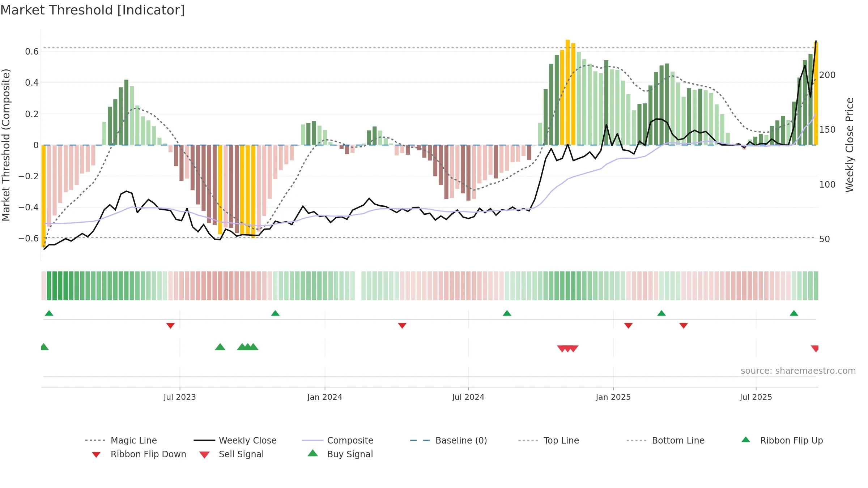
Task: Toggle the Magic Line legend entry
Action: pos(121,440)
